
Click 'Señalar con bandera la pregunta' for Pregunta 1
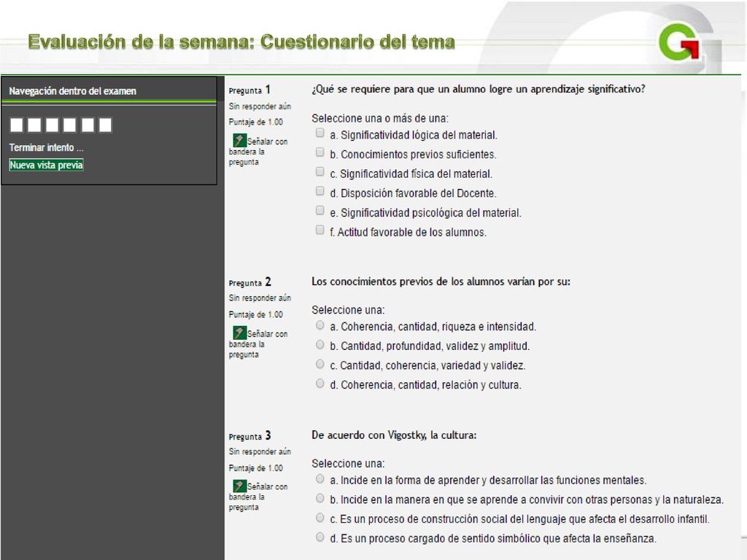[x=260, y=152]
